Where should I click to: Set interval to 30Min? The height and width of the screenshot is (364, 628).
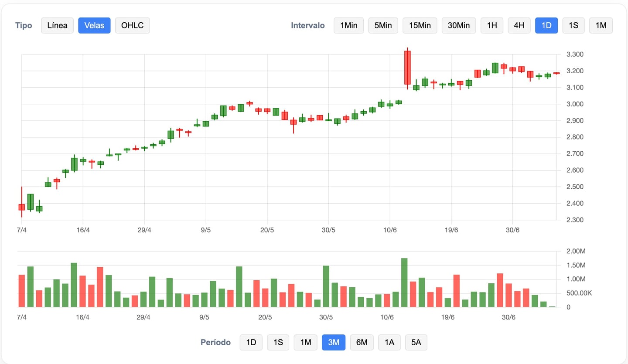(459, 25)
